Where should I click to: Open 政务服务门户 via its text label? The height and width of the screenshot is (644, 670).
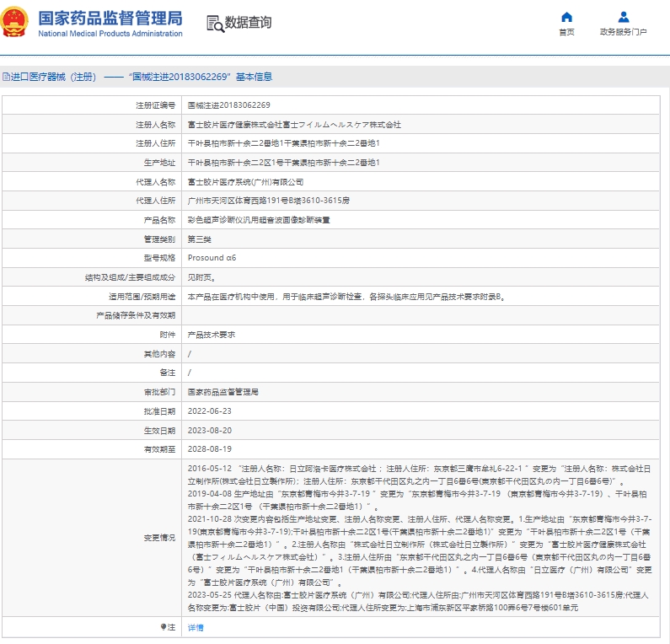click(623, 32)
